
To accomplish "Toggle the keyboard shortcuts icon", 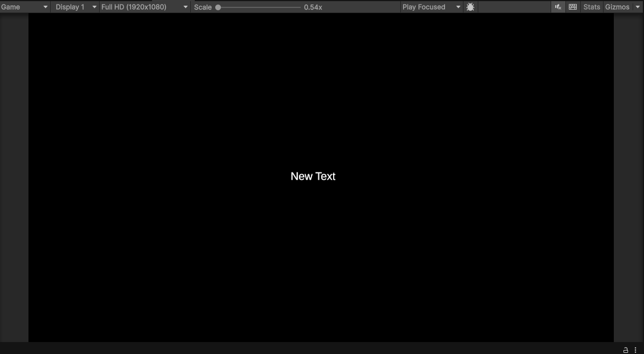I will (572, 7).
